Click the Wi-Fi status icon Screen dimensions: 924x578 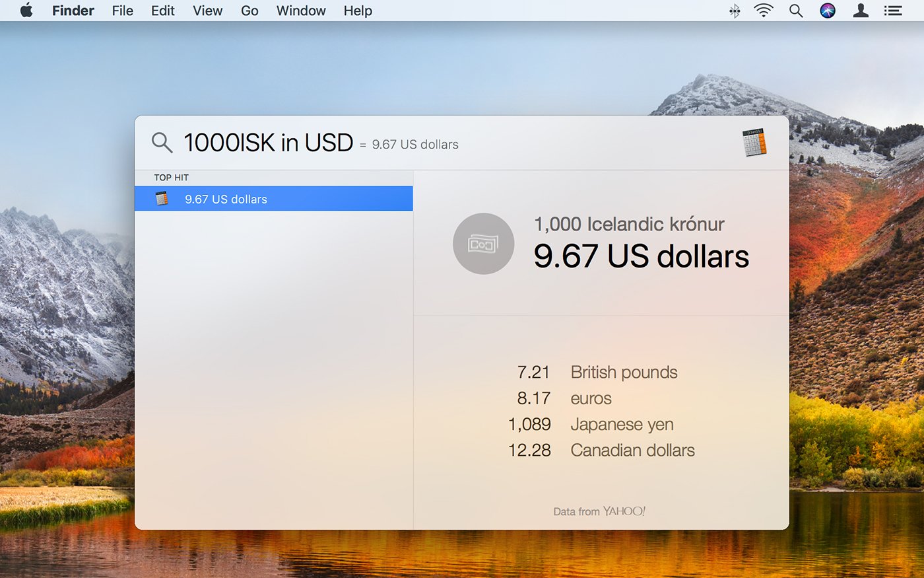point(763,11)
